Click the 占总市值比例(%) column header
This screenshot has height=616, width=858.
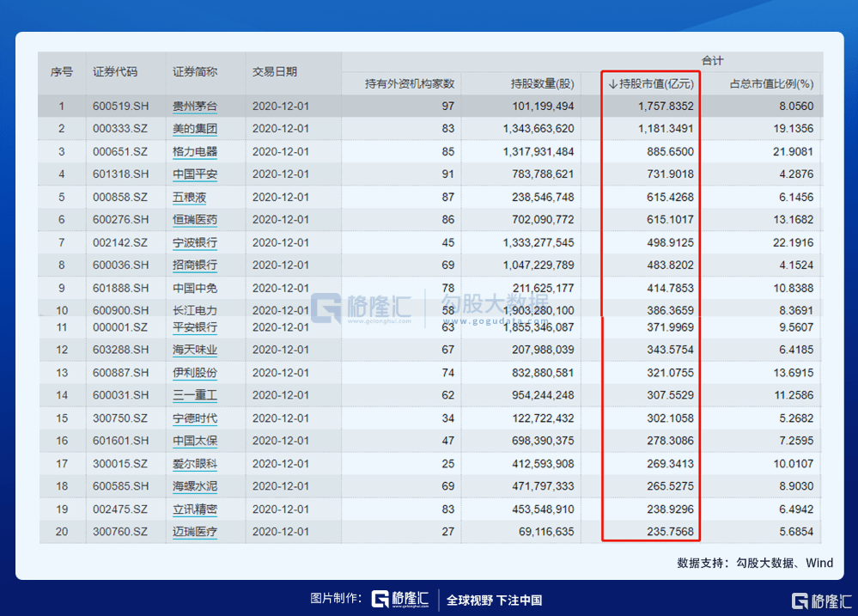[x=771, y=84]
